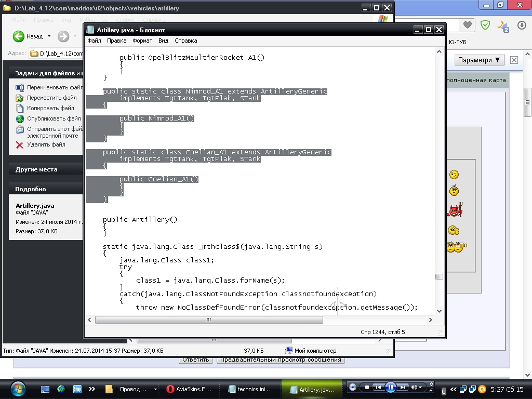
Task: Click the Переместить файл task link
Action: click(52, 98)
